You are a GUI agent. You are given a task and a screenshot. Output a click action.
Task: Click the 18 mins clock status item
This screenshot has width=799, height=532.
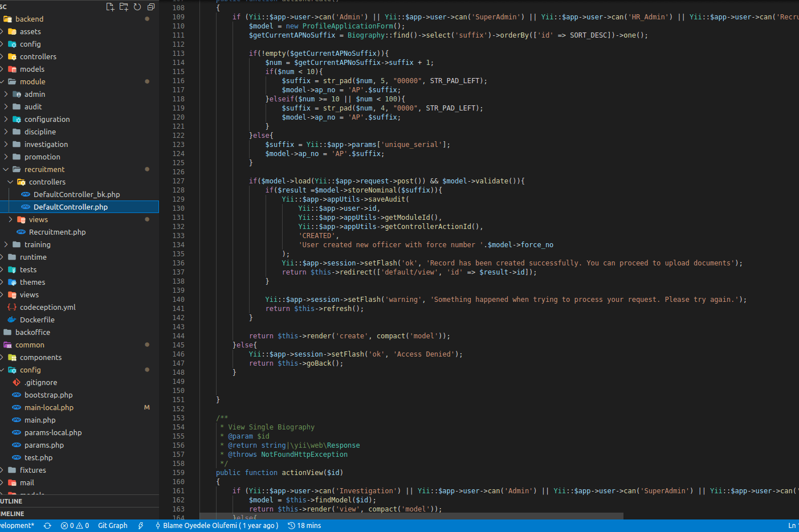point(304,526)
